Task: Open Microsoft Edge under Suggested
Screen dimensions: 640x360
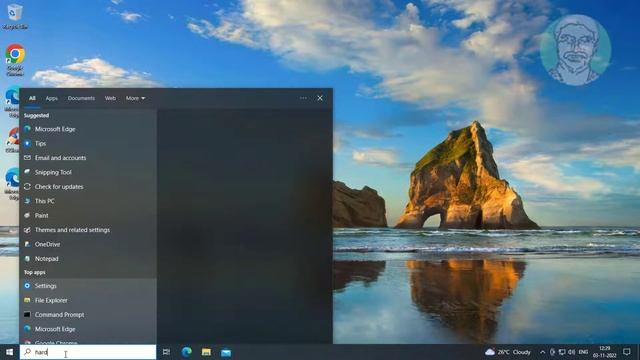Action: (x=88, y=129)
